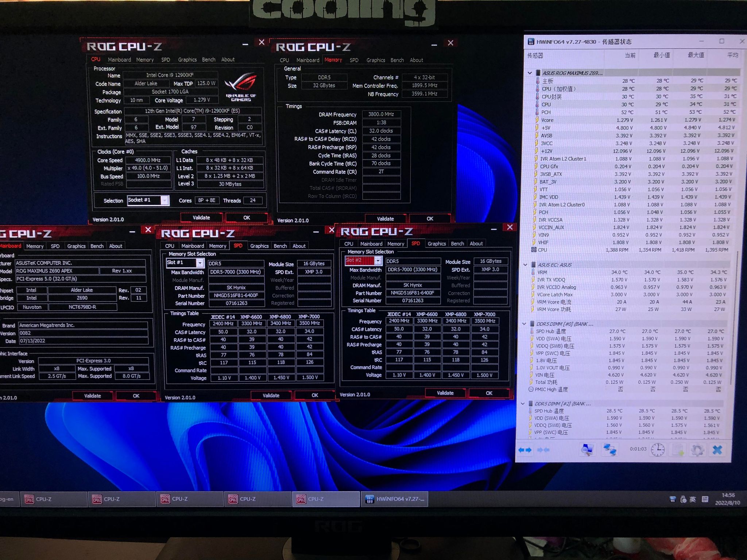This screenshot has height=560, width=747.
Task: Click the highlighted active CPU-Z taskbar button
Action: point(326,499)
